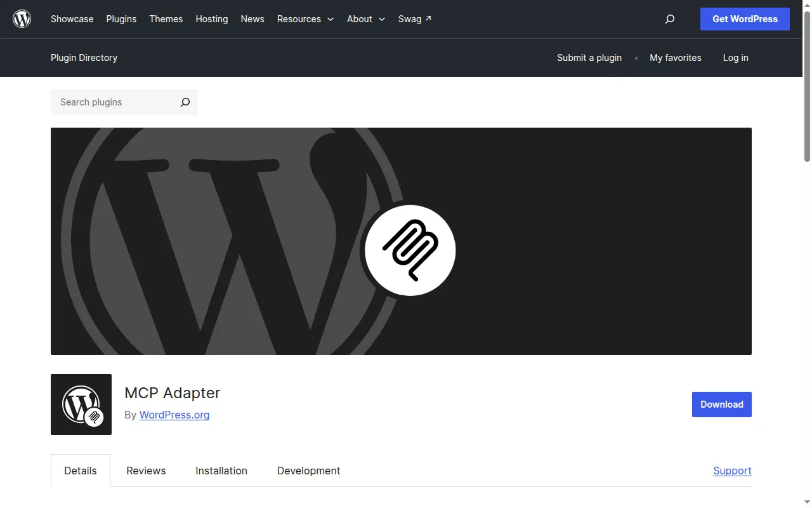Click the Get WordPress button
The width and height of the screenshot is (812, 508).
(x=745, y=19)
